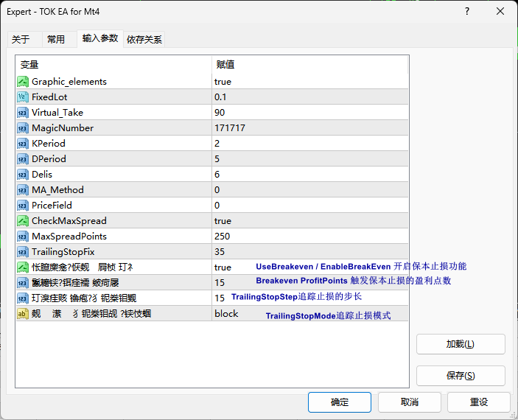Click the TrailingStopStep row integer icon
The image size is (518, 420).
[23, 298]
